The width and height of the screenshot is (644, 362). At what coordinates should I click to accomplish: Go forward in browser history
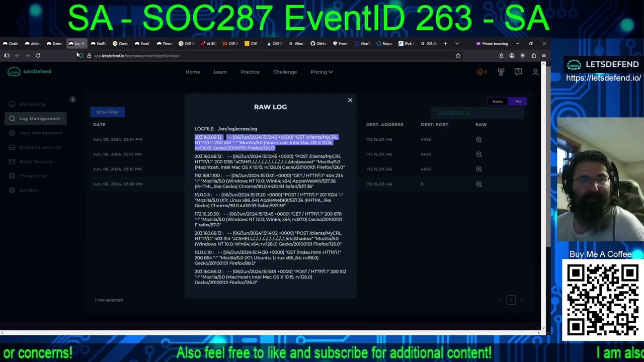(x=27, y=56)
